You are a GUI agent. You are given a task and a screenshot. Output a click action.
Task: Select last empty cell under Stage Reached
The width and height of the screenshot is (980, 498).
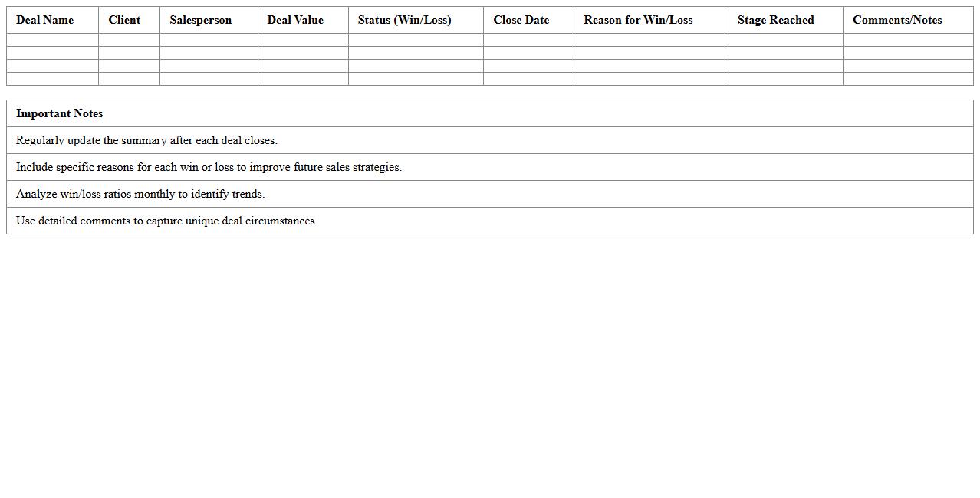tap(785, 79)
